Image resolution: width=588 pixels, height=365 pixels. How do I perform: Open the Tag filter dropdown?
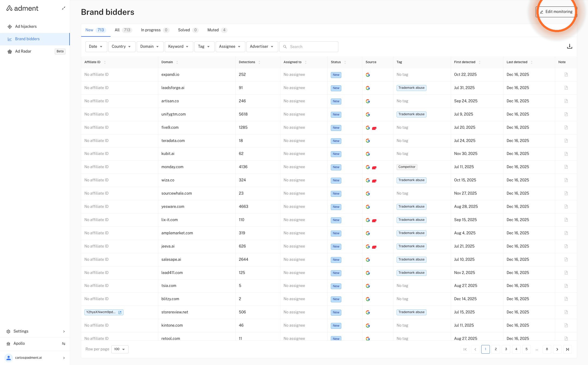[x=204, y=46]
